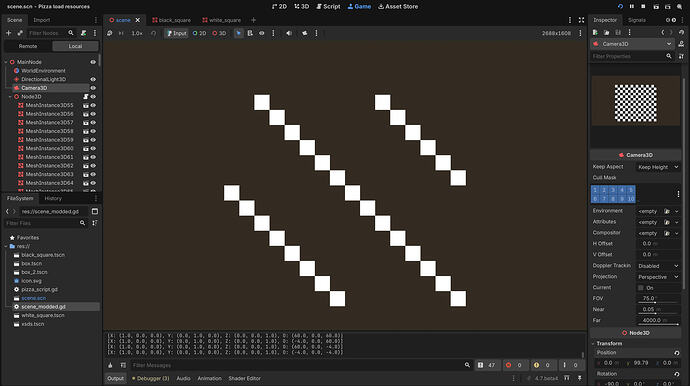Pause the running project
This screenshot has width=690, height=386.
[632, 7]
